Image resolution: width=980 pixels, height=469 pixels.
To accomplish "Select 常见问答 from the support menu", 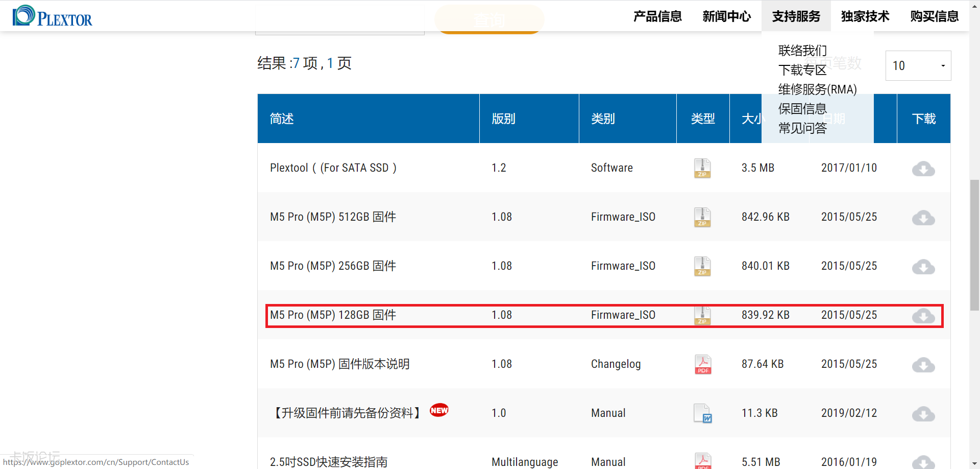I will coord(802,128).
